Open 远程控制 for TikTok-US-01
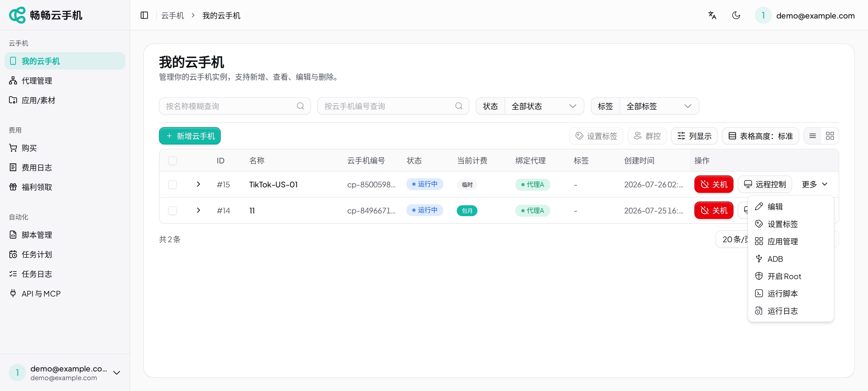Viewport: 868px width, 391px height. point(765,184)
